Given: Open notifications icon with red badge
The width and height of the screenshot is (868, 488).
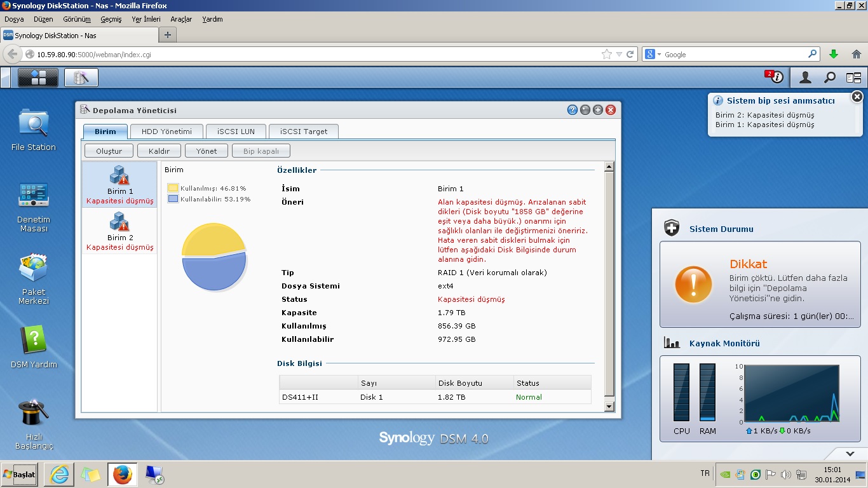Looking at the screenshot, I should click(x=775, y=78).
